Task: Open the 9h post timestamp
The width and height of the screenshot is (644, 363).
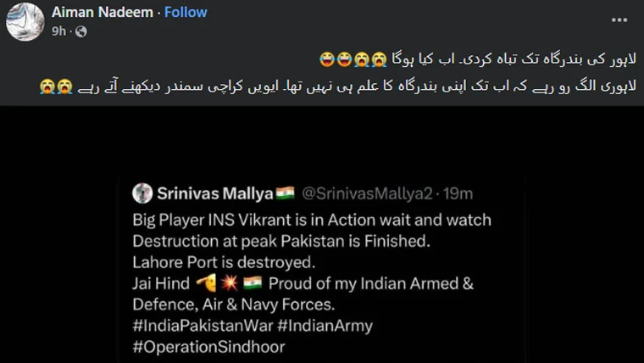Action: point(58,31)
